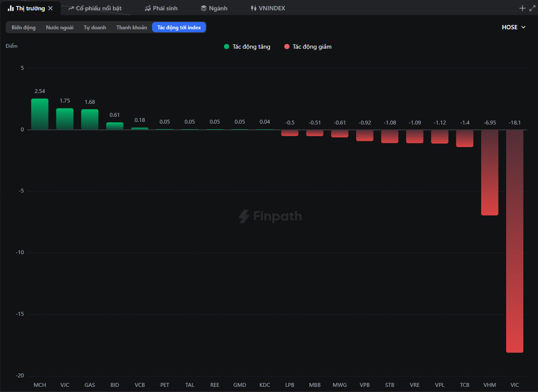Click the bar chart icon on Thị trường tab

point(11,8)
